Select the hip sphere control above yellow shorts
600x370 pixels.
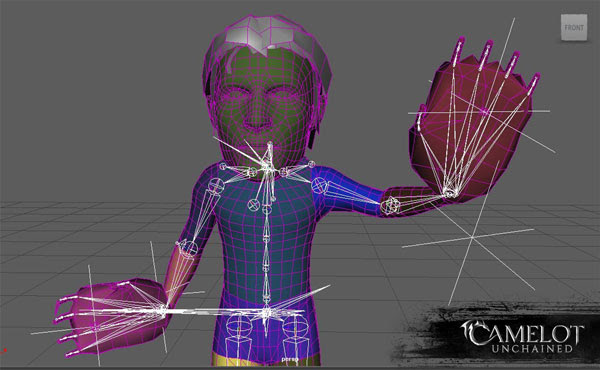pyautogui.click(x=237, y=327)
